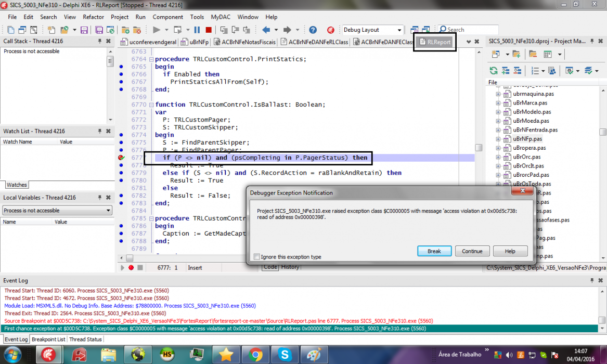Viewport: 607px width, 364px height.
Task: Switch to the uBrNFp editor tab
Action: 195,42
